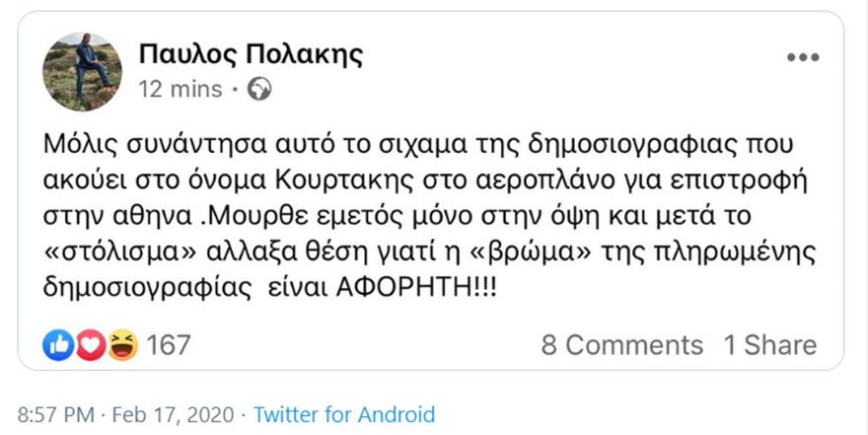Open the Twitter for Android source link
This screenshot has width=868, height=435.
tap(343, 414)
